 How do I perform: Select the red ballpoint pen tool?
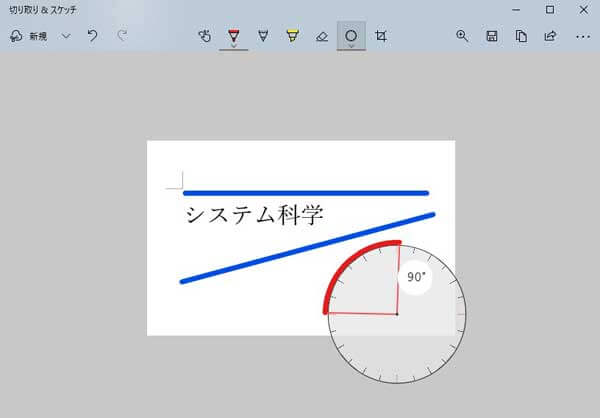coord(233,35)
